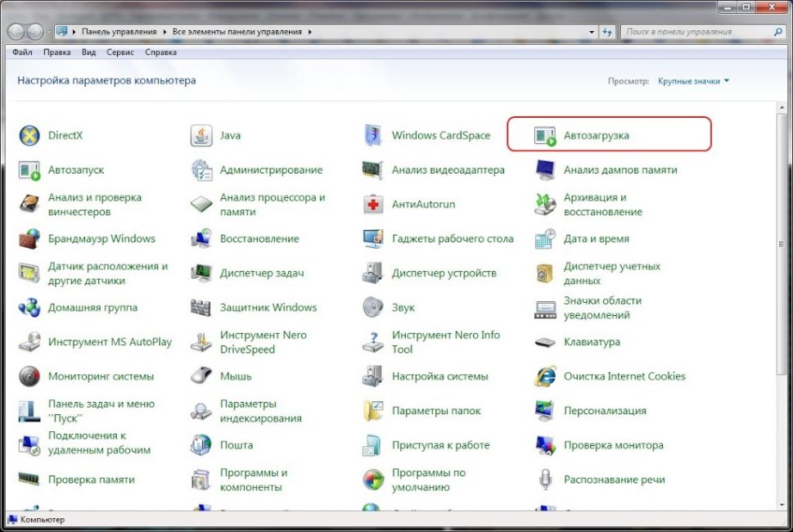The height and width of the screenshot is (532, 793).
Task: Click the Программы по умолчанию Windows orb icon
Action: [x=373, y=480]
